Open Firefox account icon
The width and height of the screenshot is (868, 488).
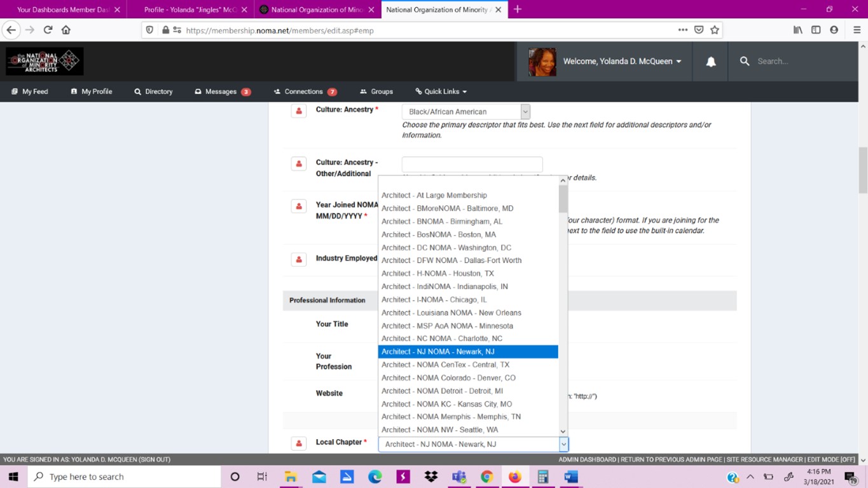(x=834, y=30)
